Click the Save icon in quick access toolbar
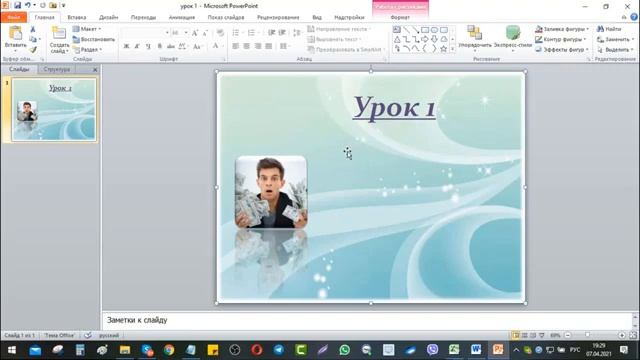 point(17,6)
